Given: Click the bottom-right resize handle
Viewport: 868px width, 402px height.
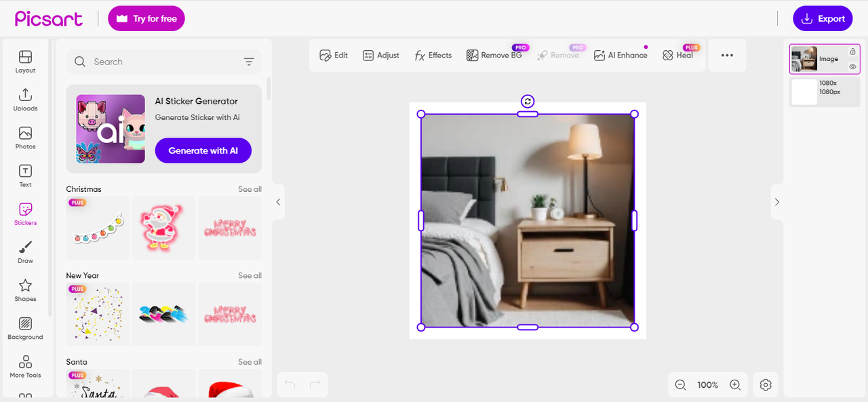Looking at the screenshot, I should click(635, 327).
